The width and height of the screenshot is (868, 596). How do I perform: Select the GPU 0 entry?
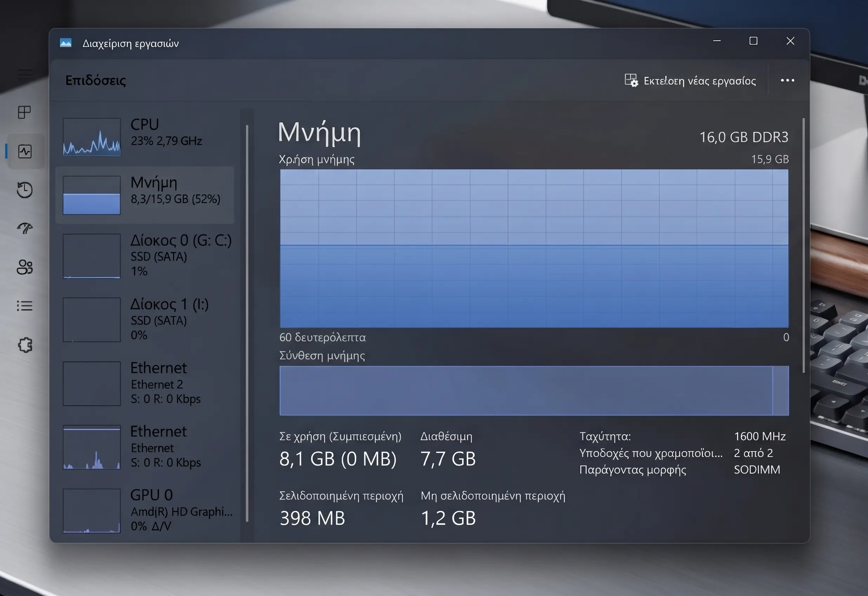pos(145,510)
